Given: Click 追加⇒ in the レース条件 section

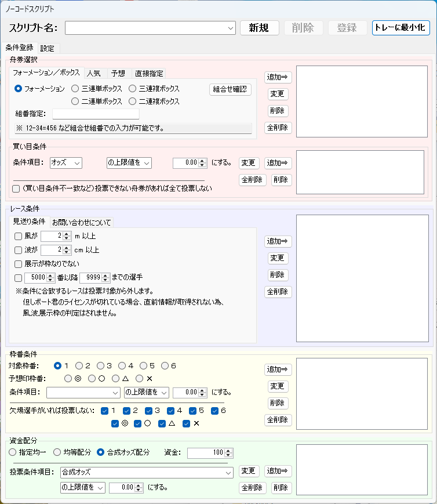Looking at the screenshot, I should point(278,241).
